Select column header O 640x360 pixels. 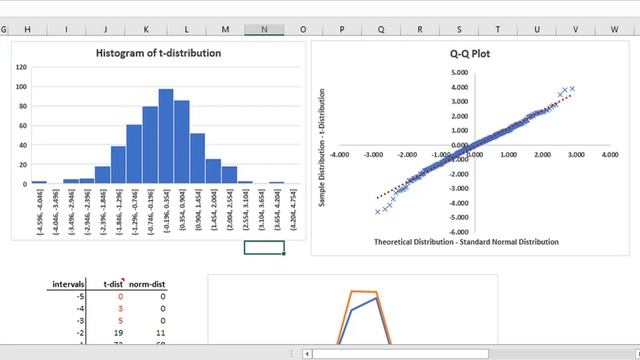click(x=303, y=29)
